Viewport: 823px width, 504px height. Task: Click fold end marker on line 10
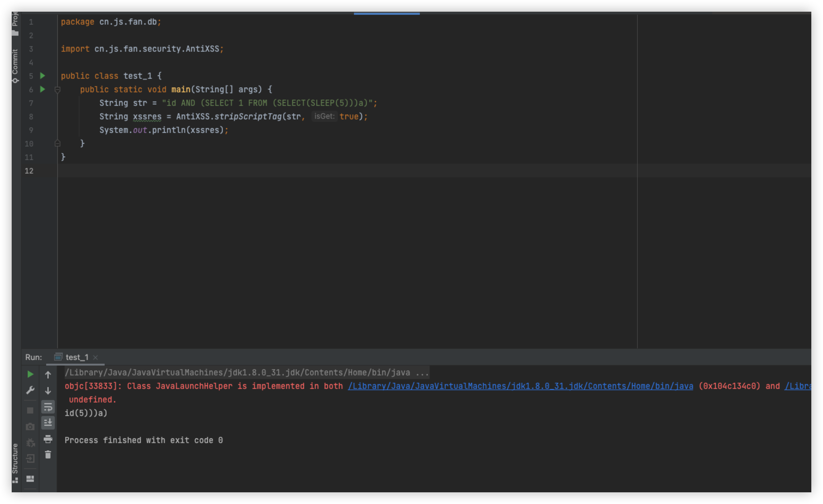pos(58,144)
